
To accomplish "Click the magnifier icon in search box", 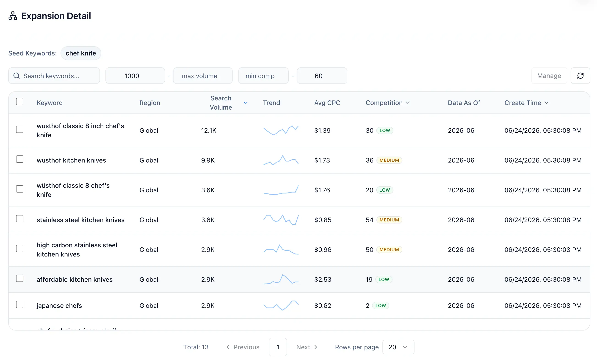I will pos(17,76).
